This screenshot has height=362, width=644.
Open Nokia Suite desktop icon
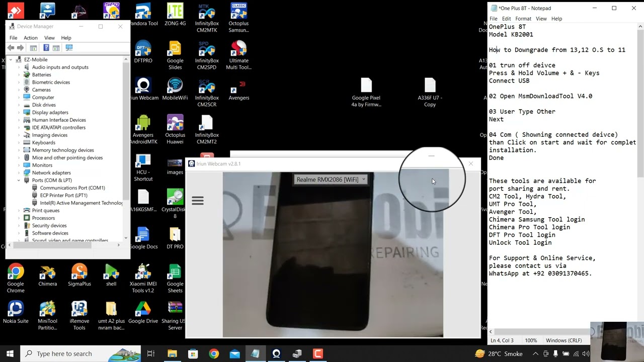[x=16, y=313]
